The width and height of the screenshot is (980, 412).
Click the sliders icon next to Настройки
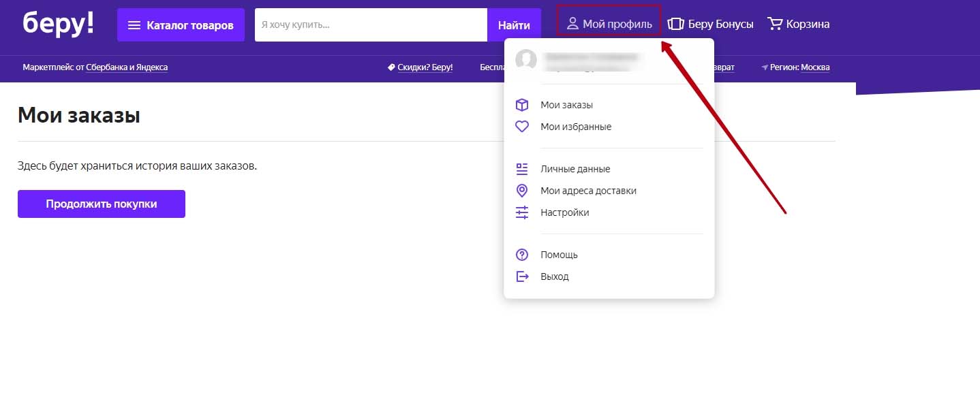[522, 212]
